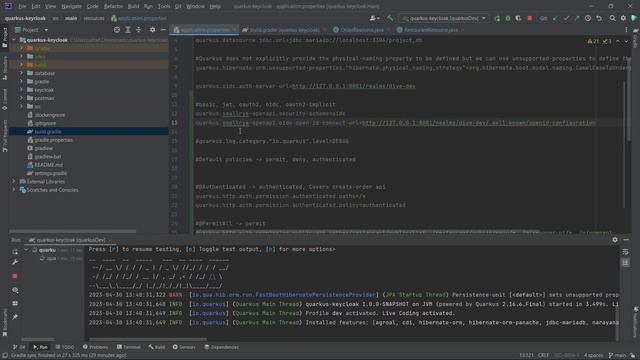Expand the database folder
Screen dimensions: 640x360
point(22,73)
